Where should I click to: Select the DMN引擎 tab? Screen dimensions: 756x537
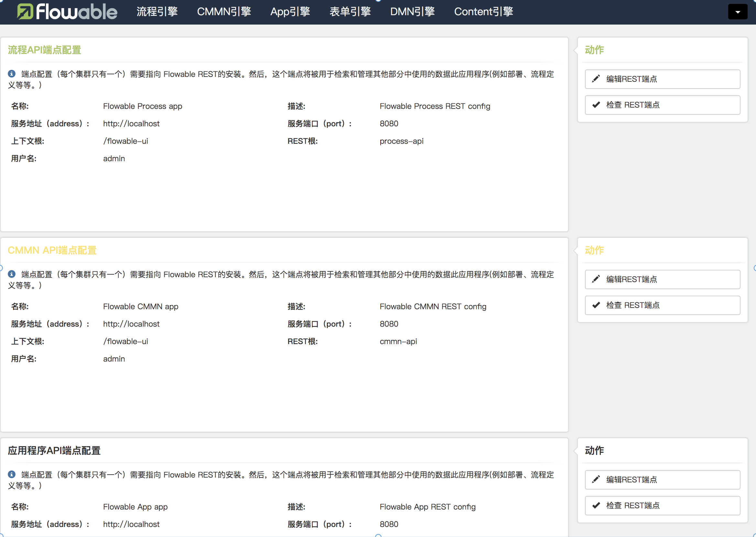click(412, 12)
